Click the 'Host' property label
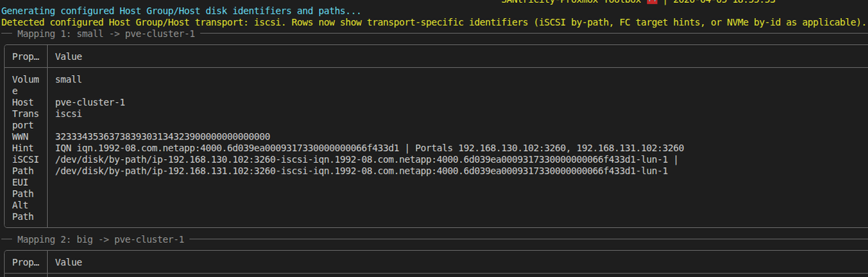Viewport: 868px width, 277px height. [23, 103]
